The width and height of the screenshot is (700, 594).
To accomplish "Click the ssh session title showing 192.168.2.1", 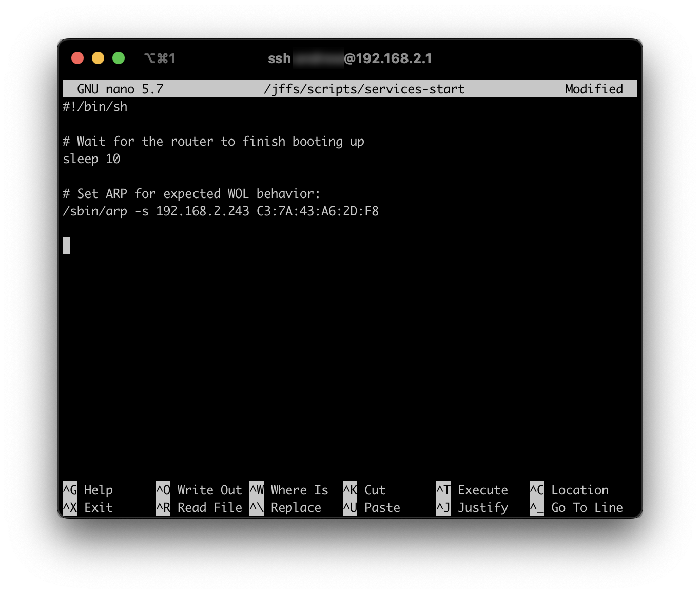I will (349, 58).
